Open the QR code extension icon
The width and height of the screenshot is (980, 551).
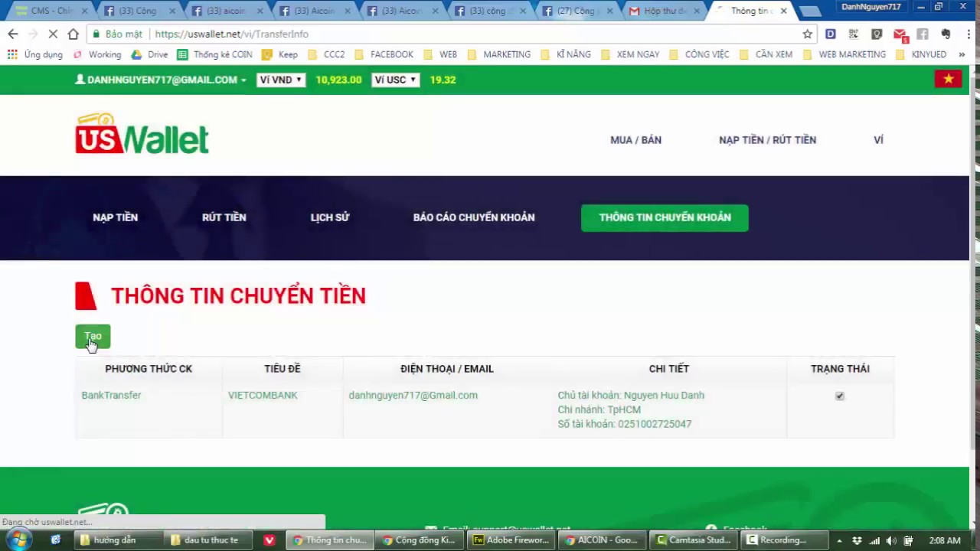tap(853, 34)
